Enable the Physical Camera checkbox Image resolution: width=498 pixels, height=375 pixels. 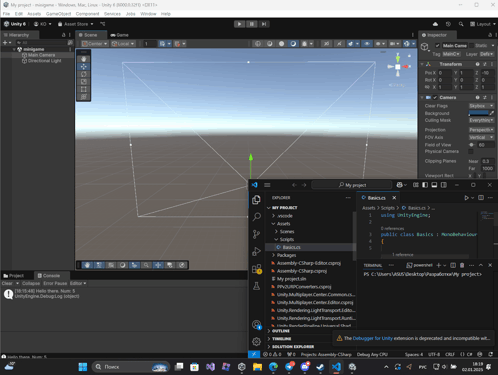[471, 151]
